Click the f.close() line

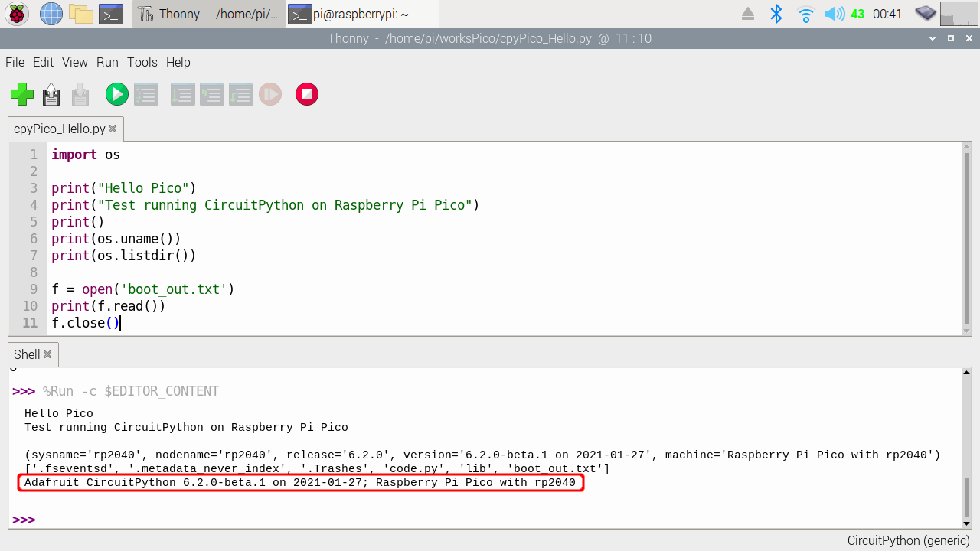(x=86, y=323)
